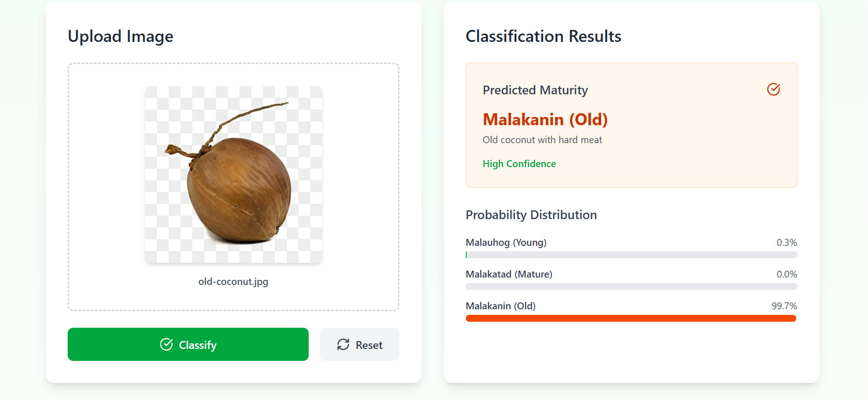Click the circular check icon near Classify label
The width and height of the screenshot is (868, 400).
point(166,344)
